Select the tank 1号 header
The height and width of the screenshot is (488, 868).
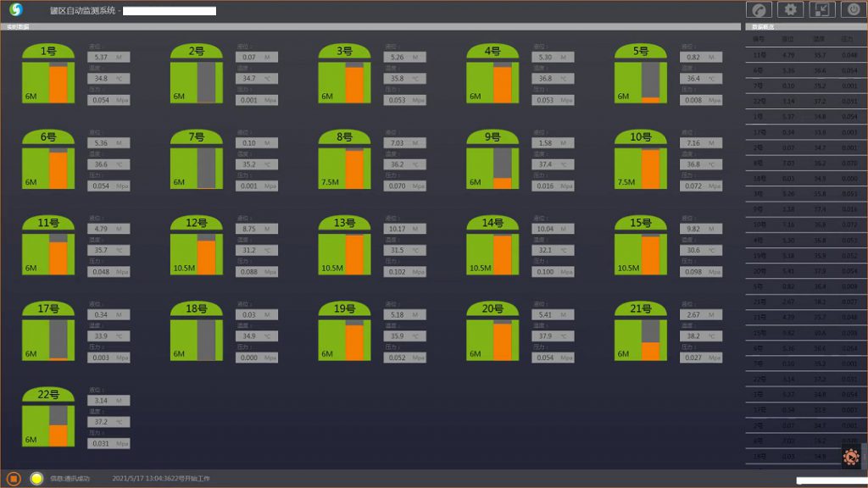[48, 52]
